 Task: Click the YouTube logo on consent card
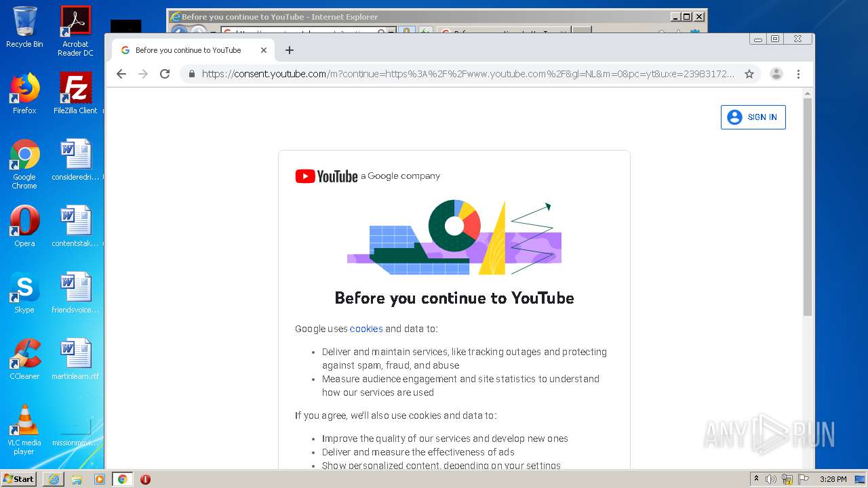coord(326,176)
